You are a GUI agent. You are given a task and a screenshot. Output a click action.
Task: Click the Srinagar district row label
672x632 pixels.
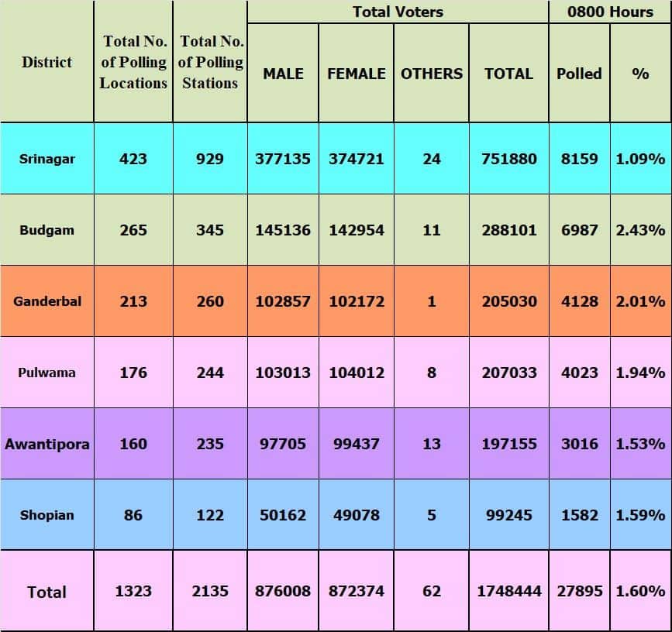(47, 159)
